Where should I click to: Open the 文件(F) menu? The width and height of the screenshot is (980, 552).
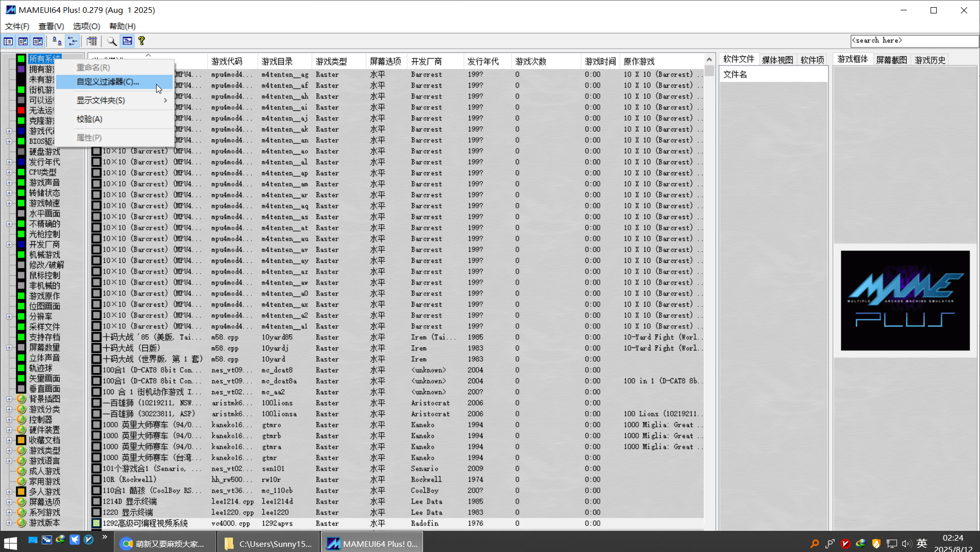[17, 26]
